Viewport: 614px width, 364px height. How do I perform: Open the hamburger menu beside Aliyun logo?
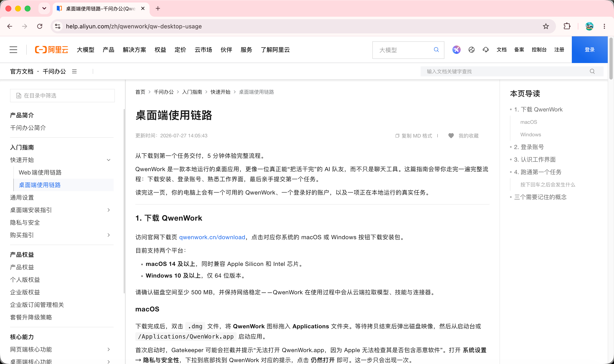tap(13, 50)
